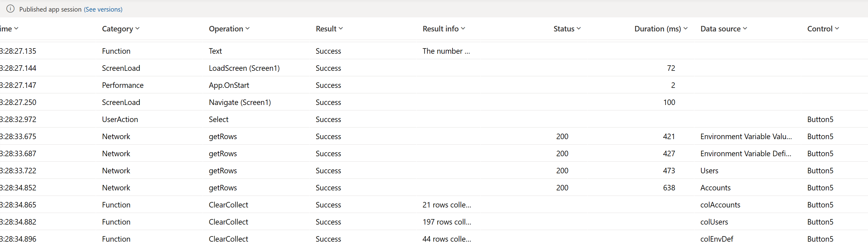Open the Status column dropdown
868x245 pixels.
coord(579,29)
